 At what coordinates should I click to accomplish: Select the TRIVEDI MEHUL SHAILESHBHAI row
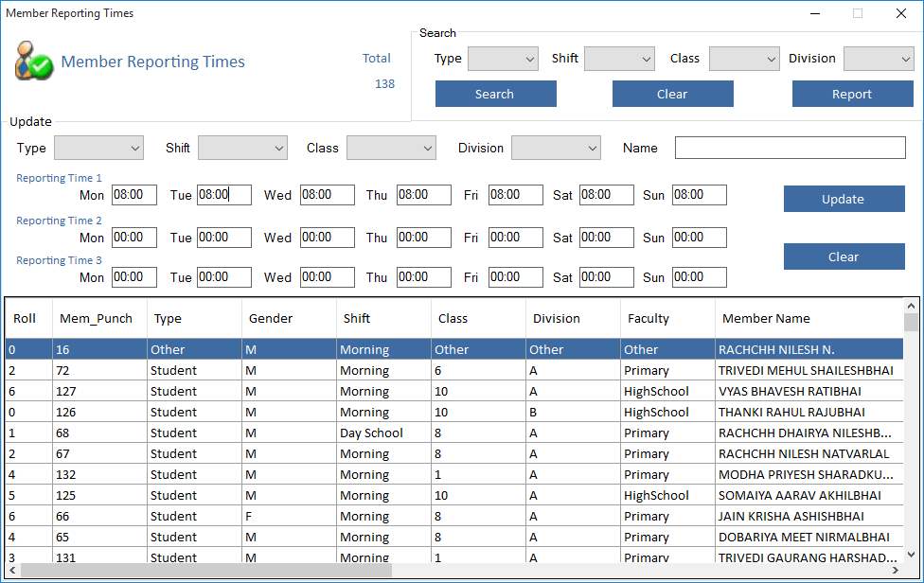pos(805,370)
